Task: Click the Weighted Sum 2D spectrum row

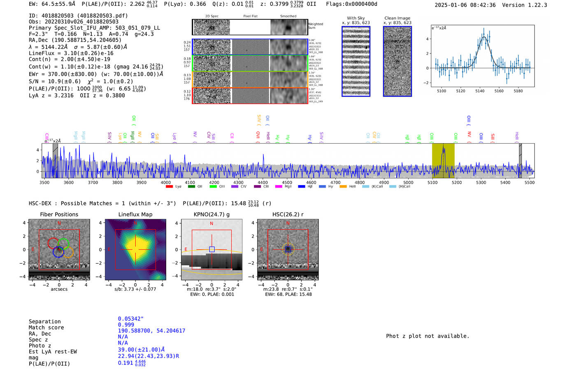Action: point(250,27)
